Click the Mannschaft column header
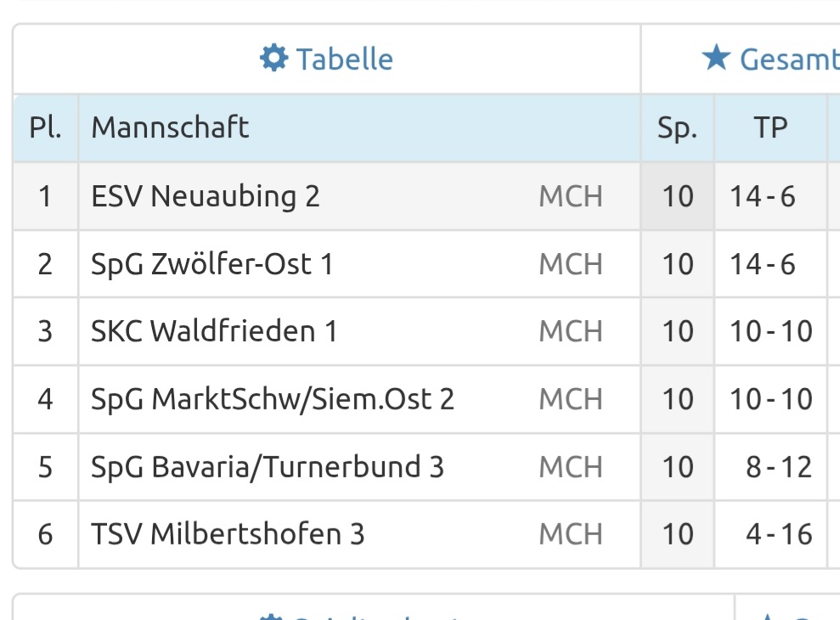Screen dimensions: 840x620 170,127
